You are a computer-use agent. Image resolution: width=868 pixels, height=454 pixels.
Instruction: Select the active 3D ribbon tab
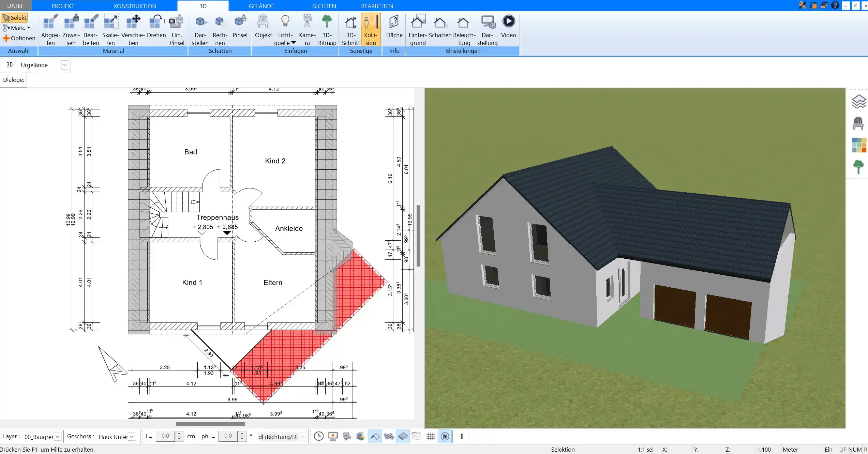(203, 6)
